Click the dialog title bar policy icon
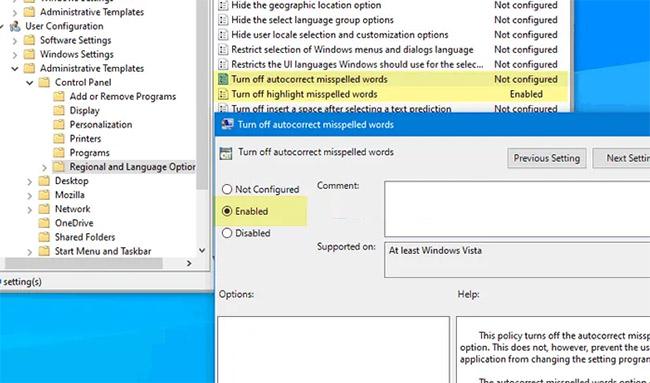The width and height of the screenshot is (650, 383). coord(227,124)
